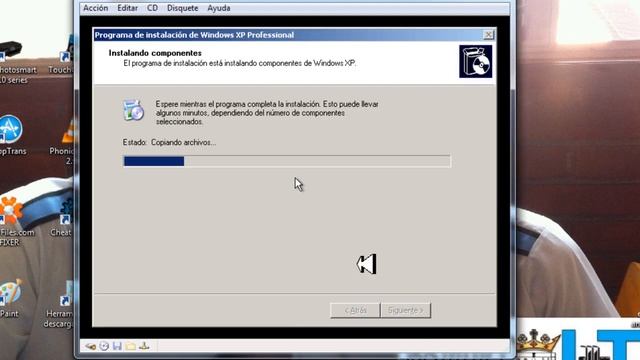
Task: Open the AppTrans desktop icon
Action: pyautogui.click(x=11, y=136)
